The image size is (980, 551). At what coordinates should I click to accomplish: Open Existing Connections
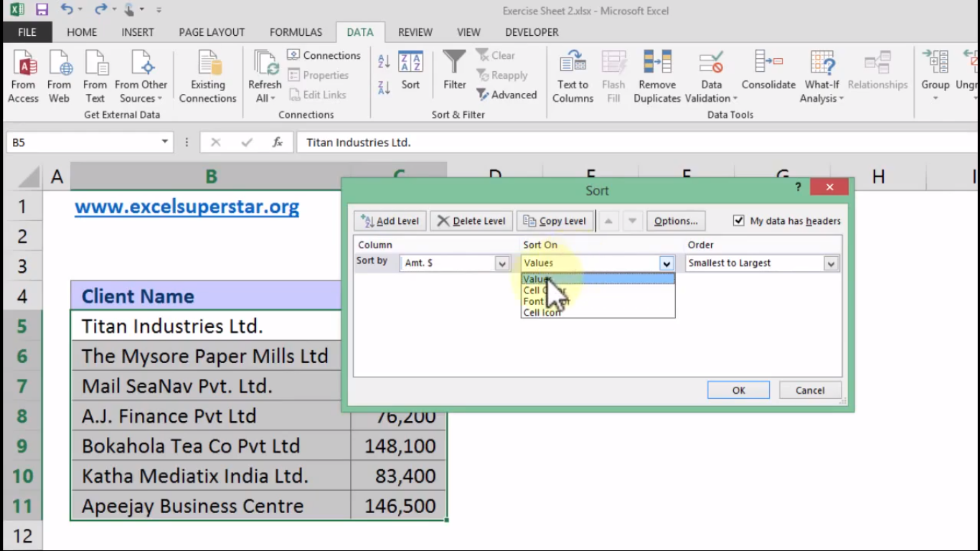click(207, 77)
